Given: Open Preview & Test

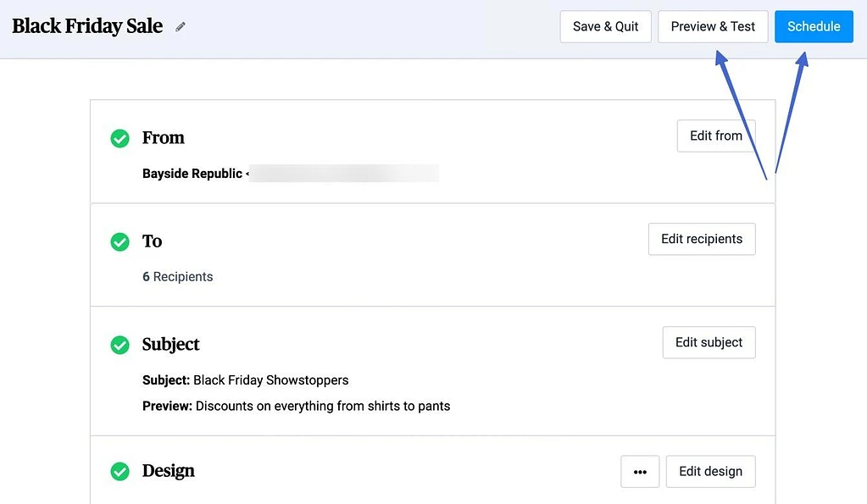Looking at the screenshot, I should [713, 26].
